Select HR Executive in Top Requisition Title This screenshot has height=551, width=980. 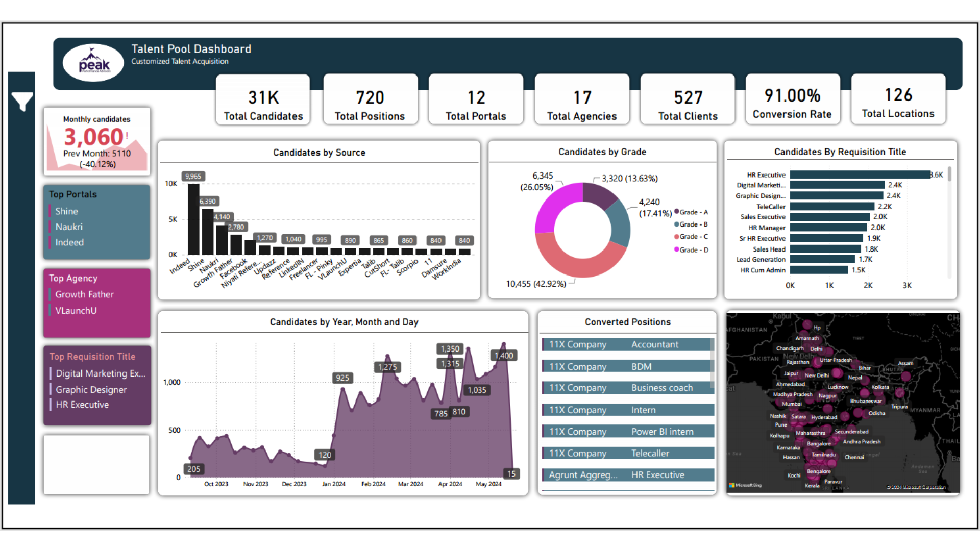click(82, 405)
